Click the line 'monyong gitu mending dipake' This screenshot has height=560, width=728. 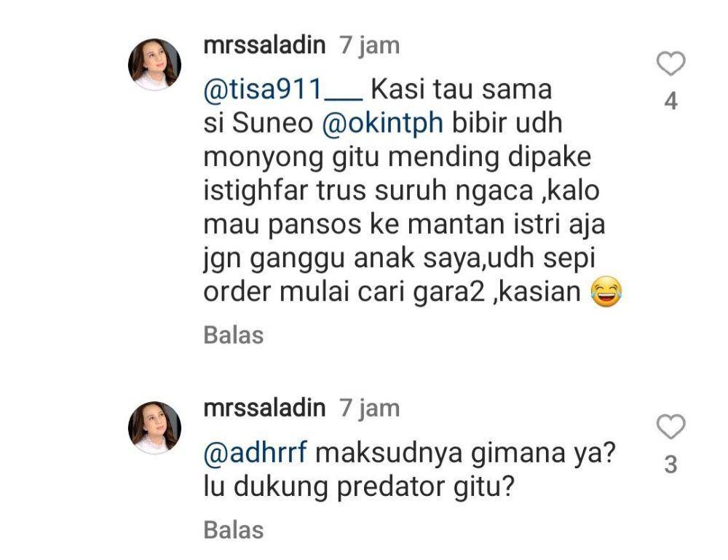pos(397,158)
